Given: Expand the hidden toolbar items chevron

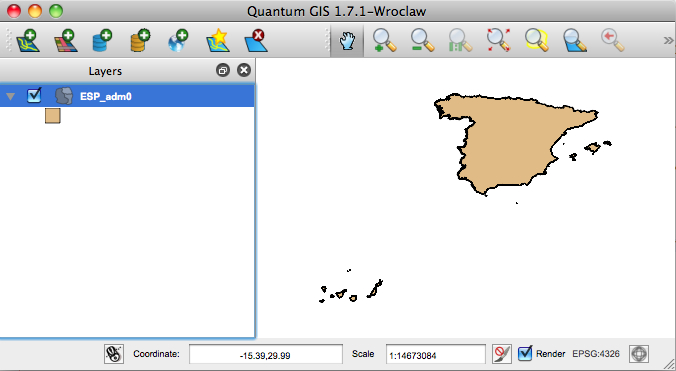Looking at the screenshot, I should tap(668, 41).
